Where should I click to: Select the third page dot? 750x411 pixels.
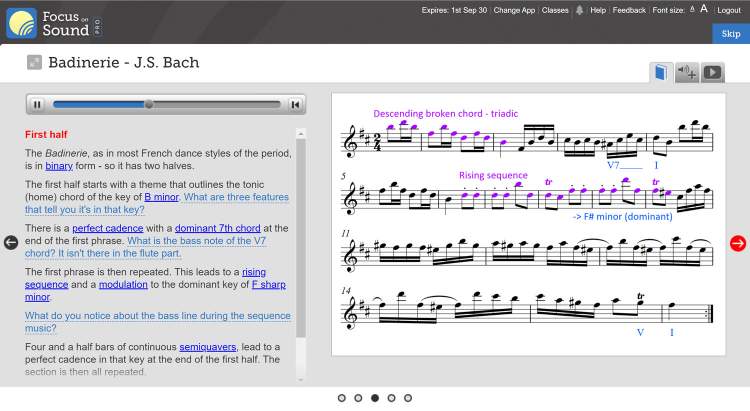375,398
